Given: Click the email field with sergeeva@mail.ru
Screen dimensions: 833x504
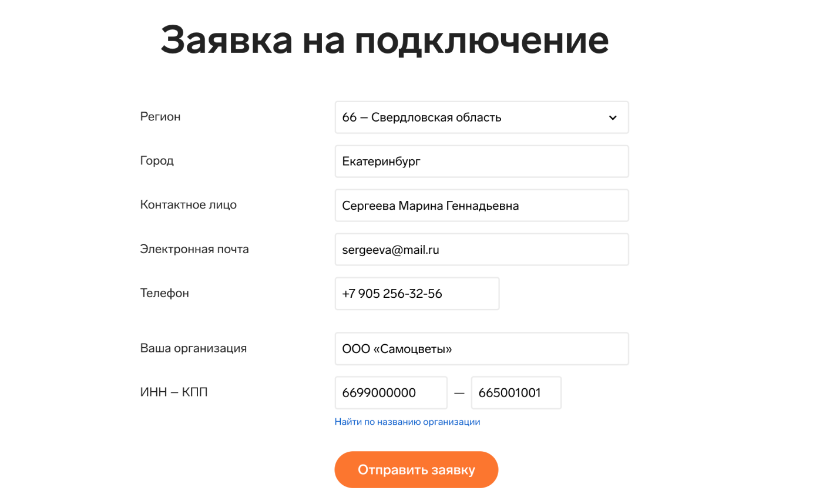Looking at the screenshot, I should (x=481, y=250).
